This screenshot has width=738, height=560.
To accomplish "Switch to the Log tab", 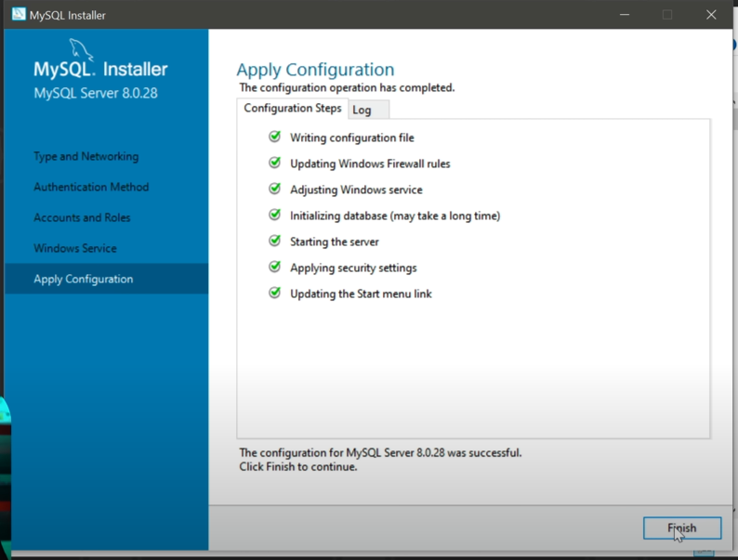I will pos(368,110).
